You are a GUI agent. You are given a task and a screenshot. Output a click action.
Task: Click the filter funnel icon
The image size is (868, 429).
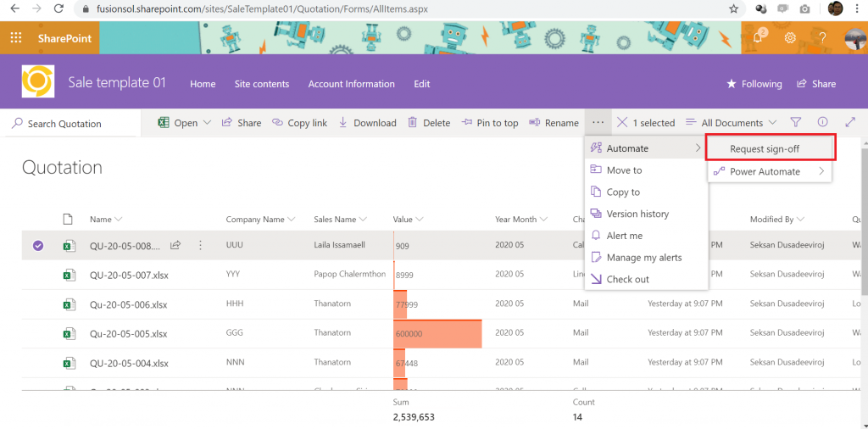point(795,122)
